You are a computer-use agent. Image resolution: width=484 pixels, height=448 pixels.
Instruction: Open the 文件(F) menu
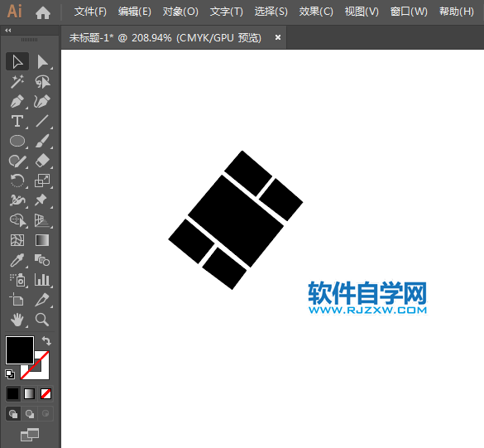[90, 12]
